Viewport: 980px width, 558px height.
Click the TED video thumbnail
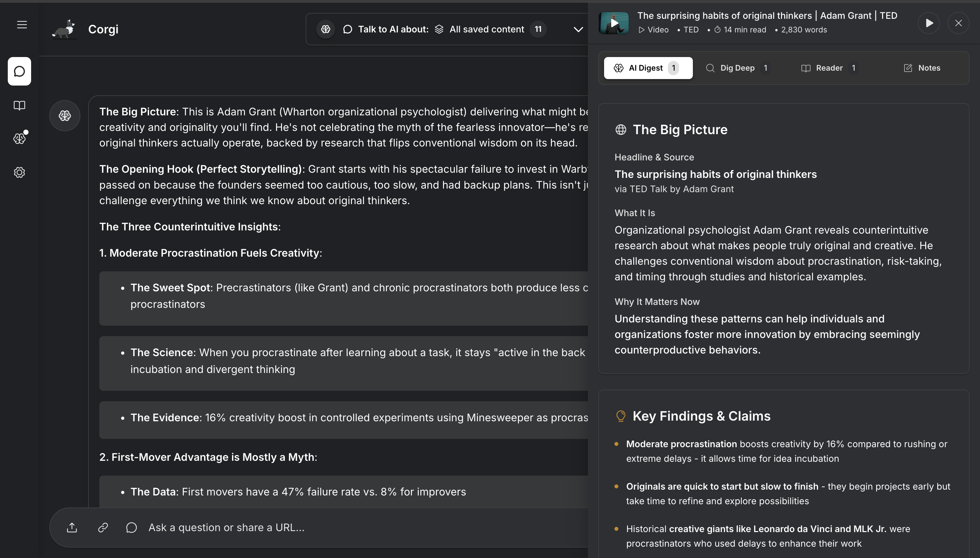pyautogui.click(x=613, y=23)
